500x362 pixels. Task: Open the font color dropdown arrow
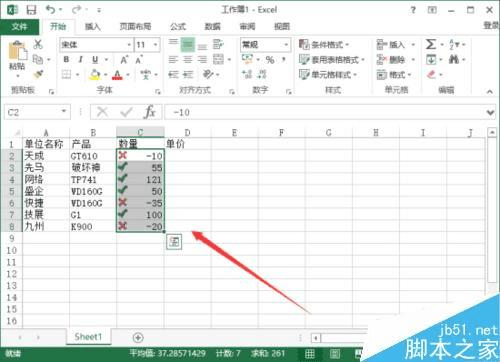128,75
